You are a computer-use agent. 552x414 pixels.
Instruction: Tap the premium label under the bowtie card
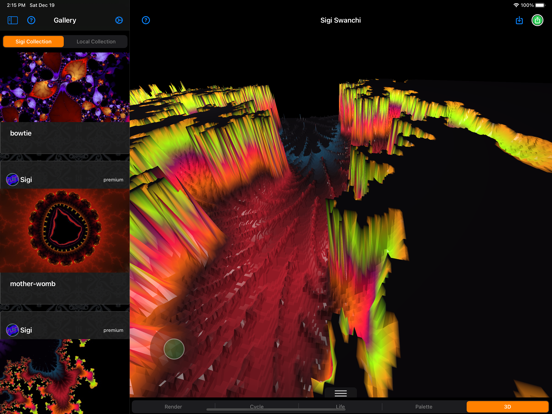click(x=113, y=180)
